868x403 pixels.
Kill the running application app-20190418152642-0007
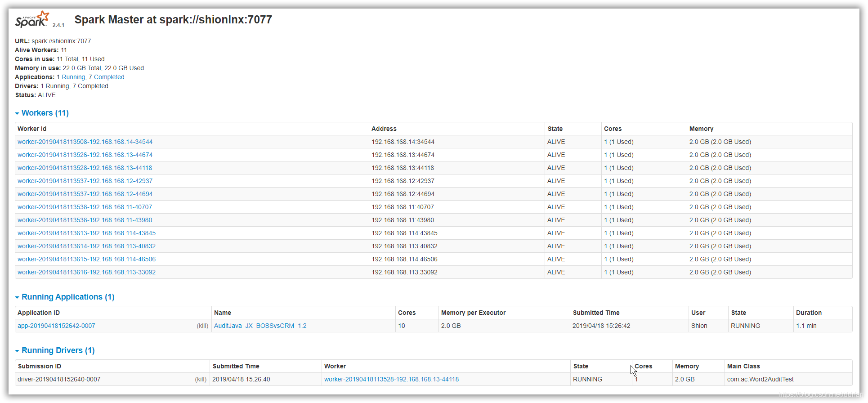pos(202,326)
